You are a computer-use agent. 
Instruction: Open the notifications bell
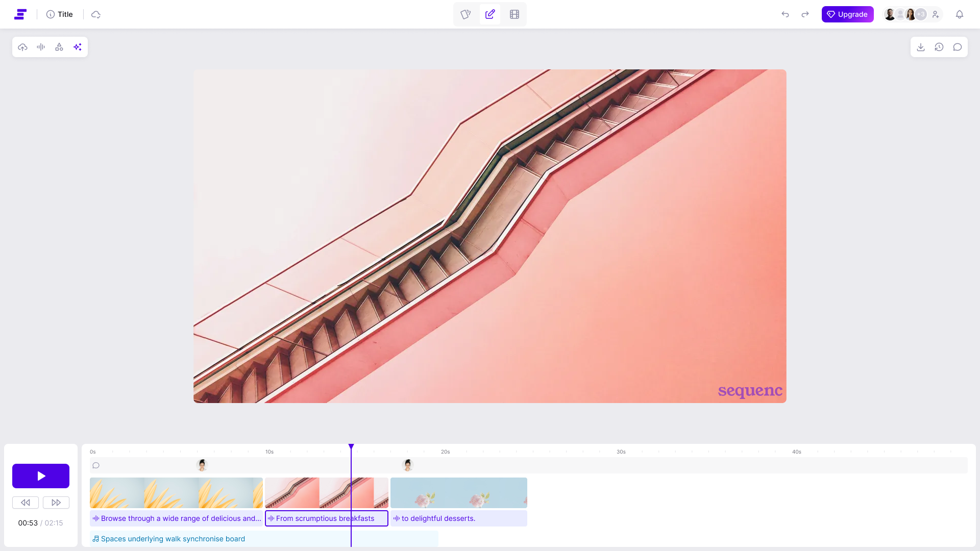[960, 14]
